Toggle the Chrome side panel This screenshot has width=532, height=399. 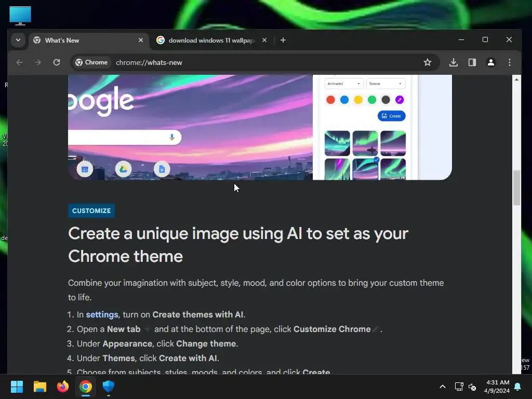coord(472,62)
